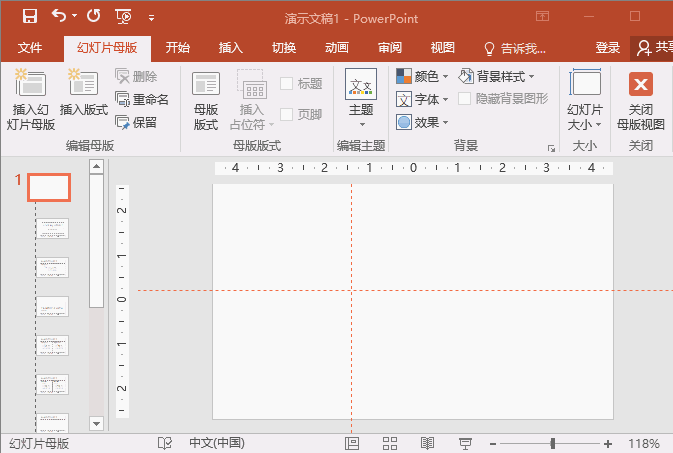673x453 pixels.
Task: Start slideshow from beginning icon
Action: tap(124, 16)
